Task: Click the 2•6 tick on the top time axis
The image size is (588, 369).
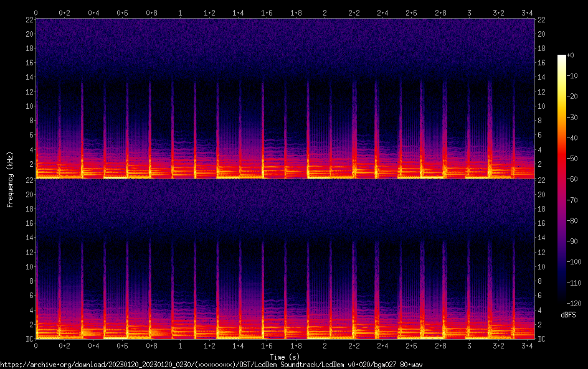Action: 411,12
